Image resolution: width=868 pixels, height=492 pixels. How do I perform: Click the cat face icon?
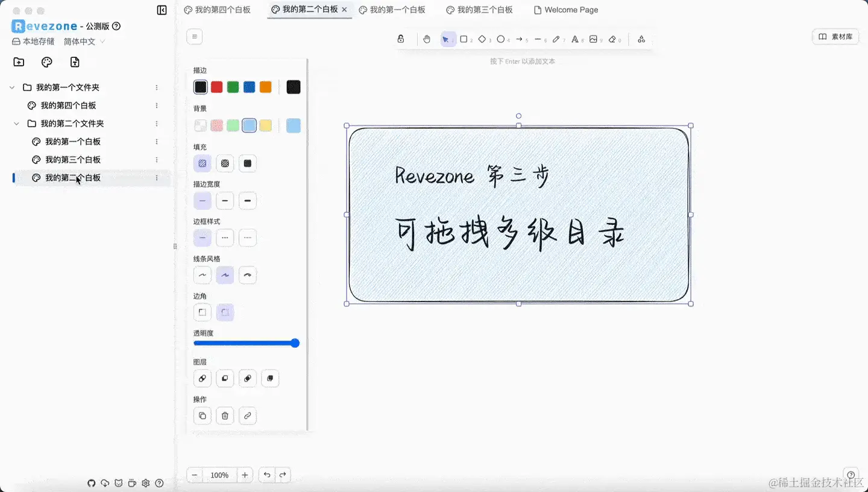119,483
